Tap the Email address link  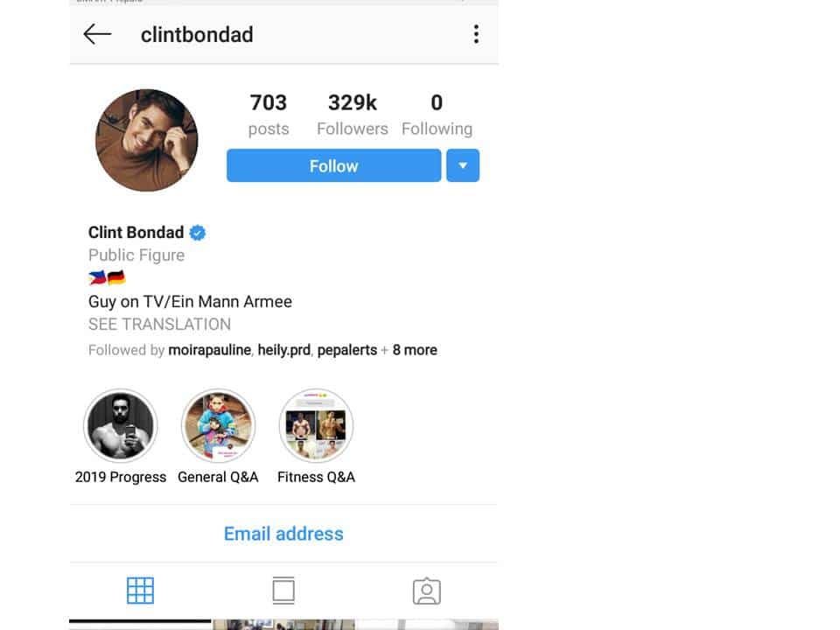(283, 534)
